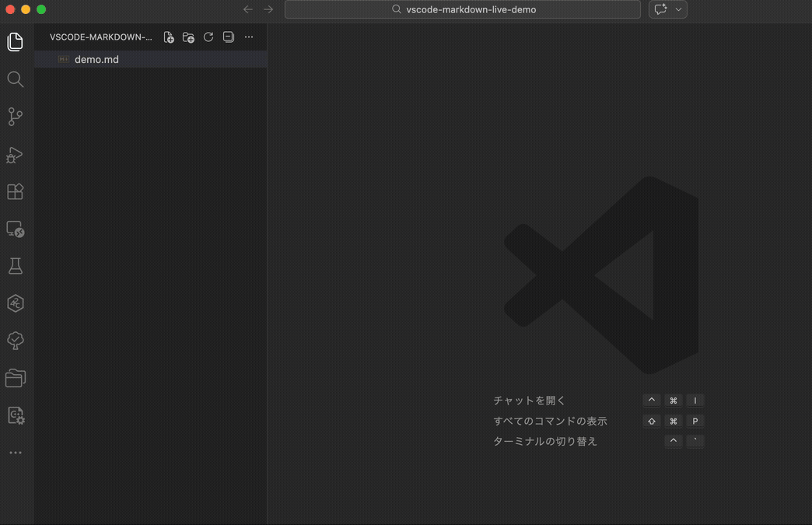
Task: Open the Testing flask view
Action: click(16, 266)
